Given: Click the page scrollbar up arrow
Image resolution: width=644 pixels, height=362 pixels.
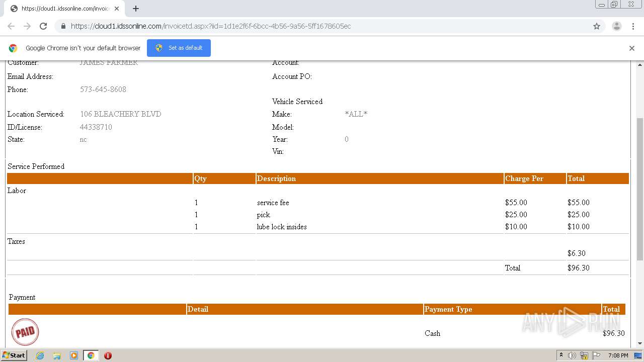Looking at the screenshot, I should point(640,65).
